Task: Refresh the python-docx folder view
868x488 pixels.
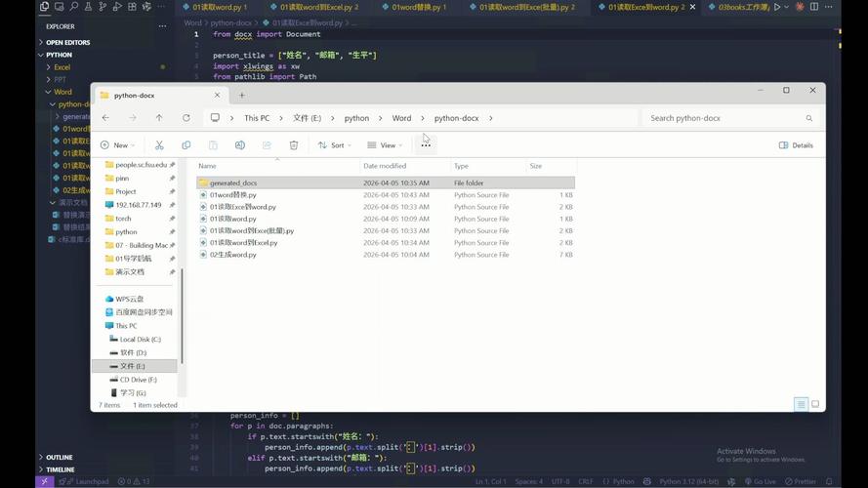Action: click(186, 118)
